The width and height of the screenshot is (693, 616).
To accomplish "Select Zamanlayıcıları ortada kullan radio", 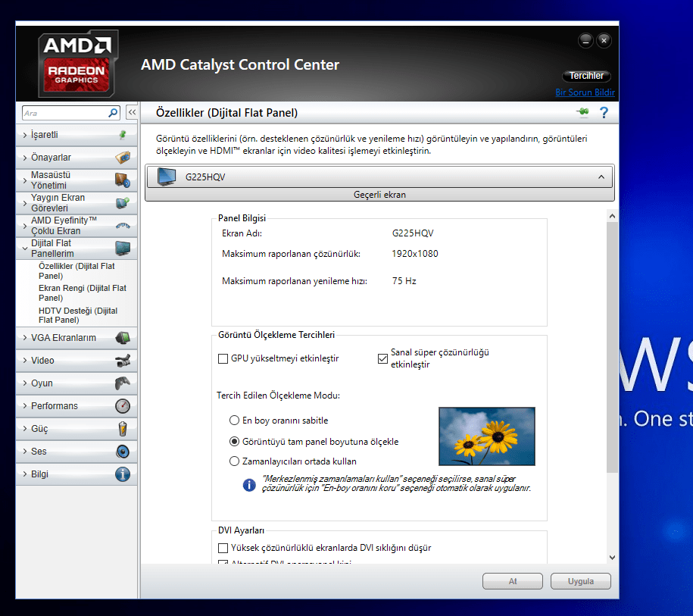I will point(234,461).
